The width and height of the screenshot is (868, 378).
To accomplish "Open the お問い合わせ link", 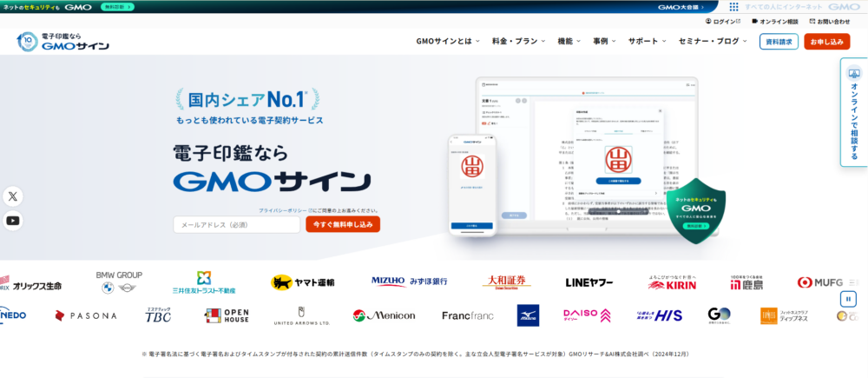I will [x=830, y=22].
